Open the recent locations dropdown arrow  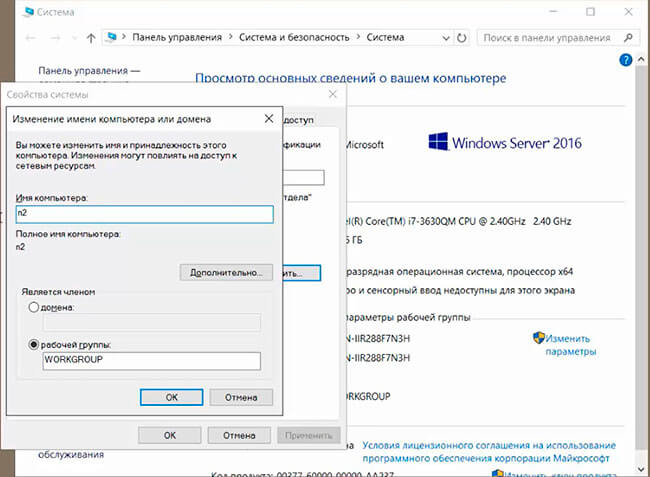pos(75,38)
